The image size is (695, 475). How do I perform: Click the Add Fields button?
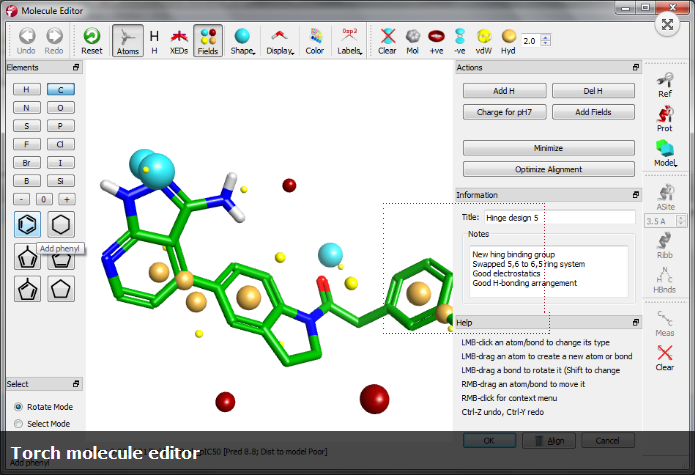pyautogui.click(x=593, y=112)
